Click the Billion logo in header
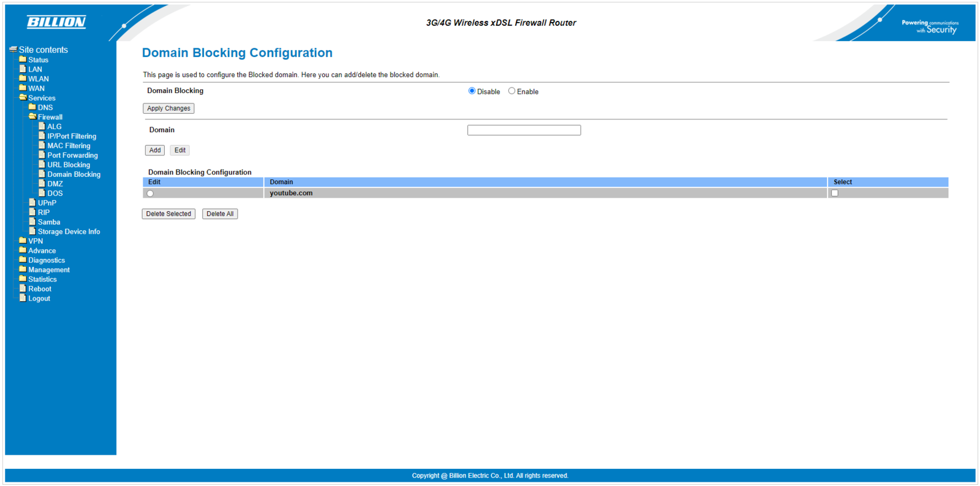 (x=56, y=22)
